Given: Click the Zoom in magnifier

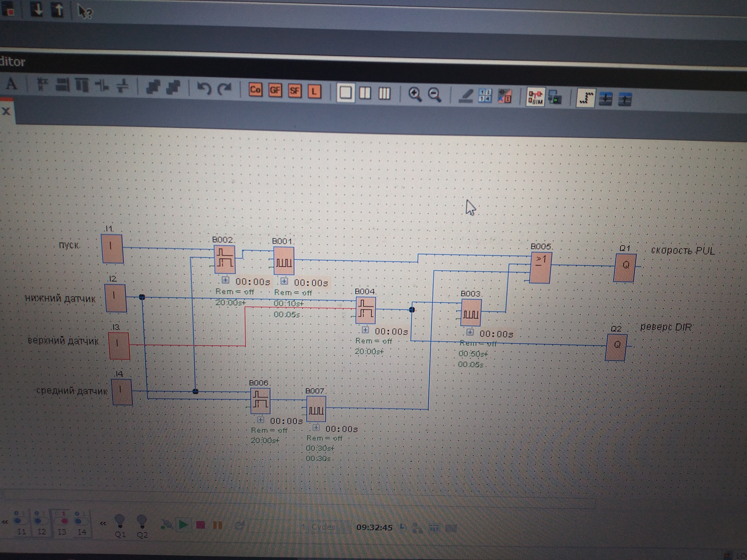Looking at the screenshot, I should (x=415, y=94).
